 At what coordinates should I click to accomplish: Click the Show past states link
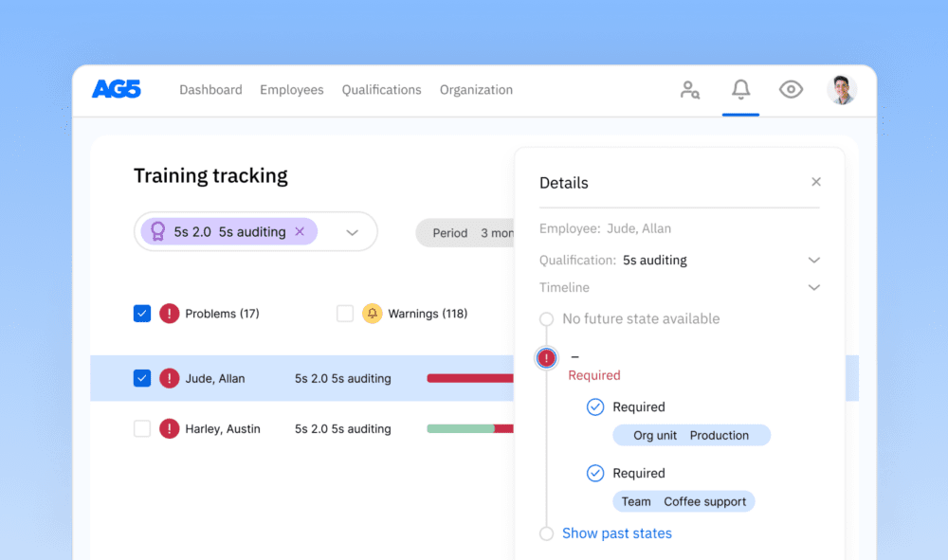[x=617, y=533]
